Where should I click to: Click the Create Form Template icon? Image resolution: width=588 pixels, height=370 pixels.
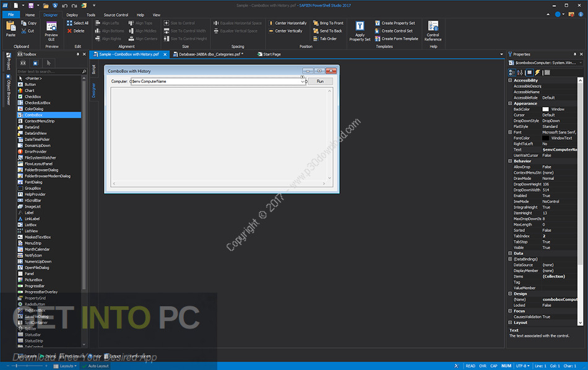(378, 38)
